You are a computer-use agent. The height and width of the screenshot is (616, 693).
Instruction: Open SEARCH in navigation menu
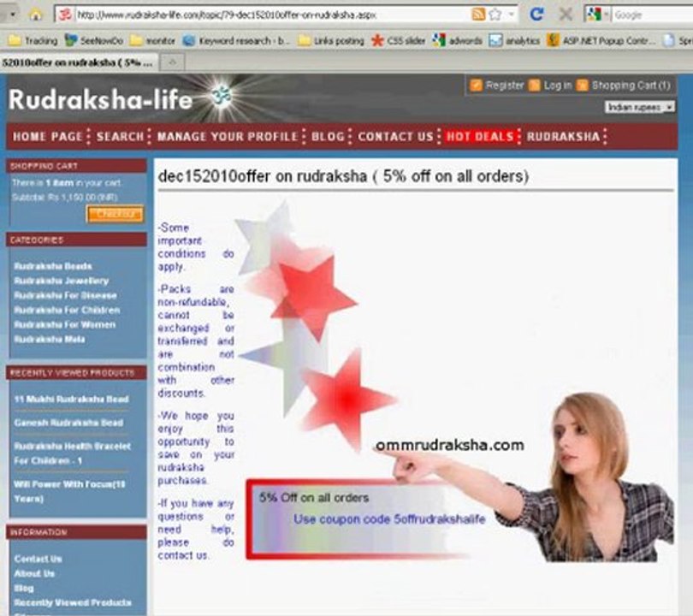coord(121,137)
